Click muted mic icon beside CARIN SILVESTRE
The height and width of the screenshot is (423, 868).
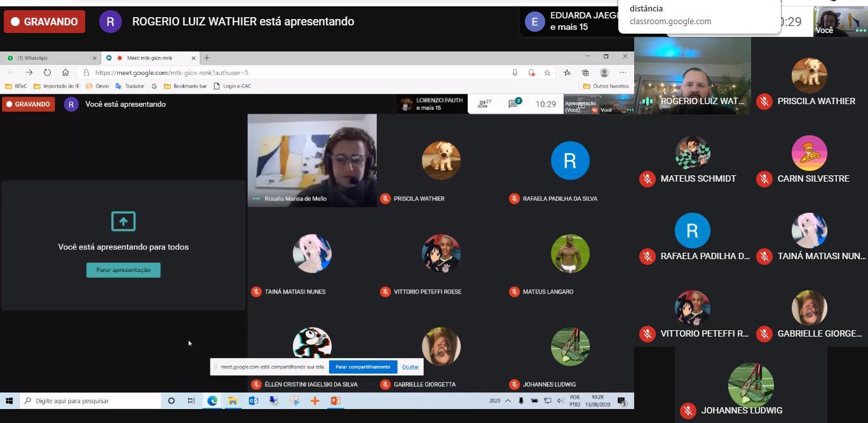(764, 179)
